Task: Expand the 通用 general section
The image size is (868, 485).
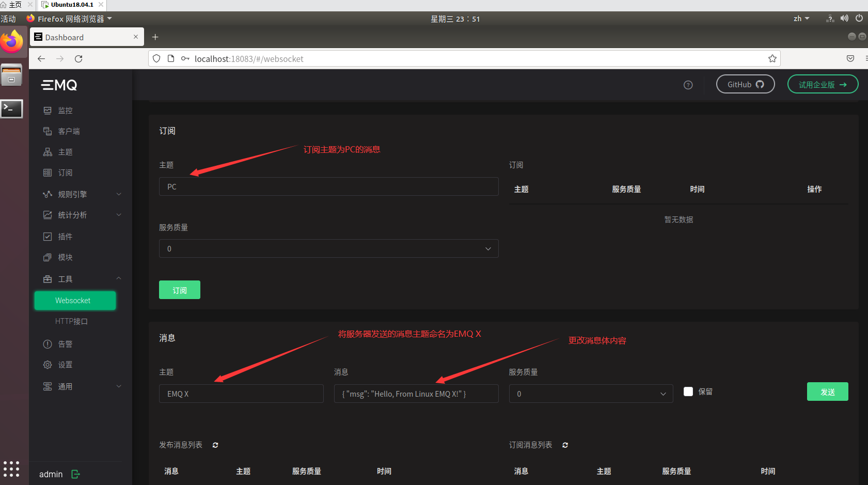Action: click(x=48, y=386)
